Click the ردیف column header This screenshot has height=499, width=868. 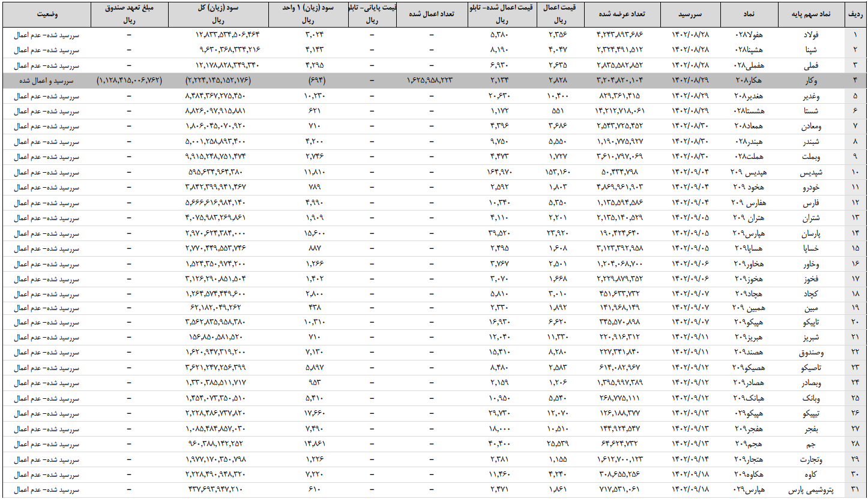(x=855, y=13)
